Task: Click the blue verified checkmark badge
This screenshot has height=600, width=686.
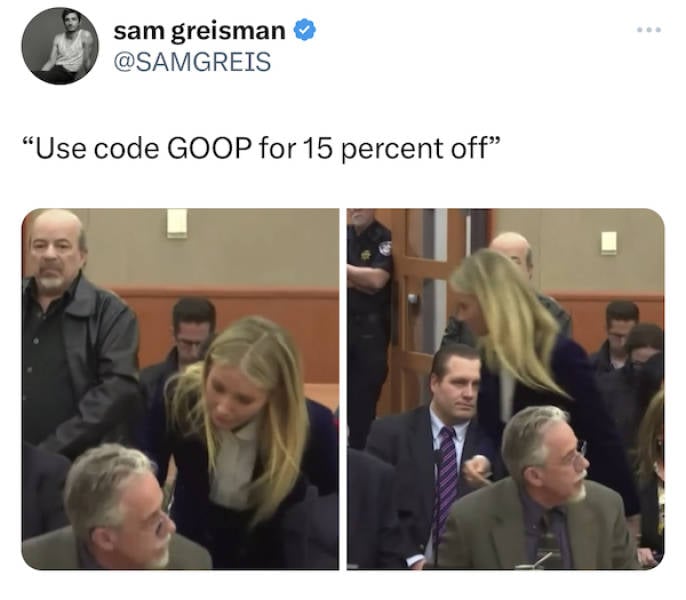Action: pyautogui.click(x=304, y=30)
